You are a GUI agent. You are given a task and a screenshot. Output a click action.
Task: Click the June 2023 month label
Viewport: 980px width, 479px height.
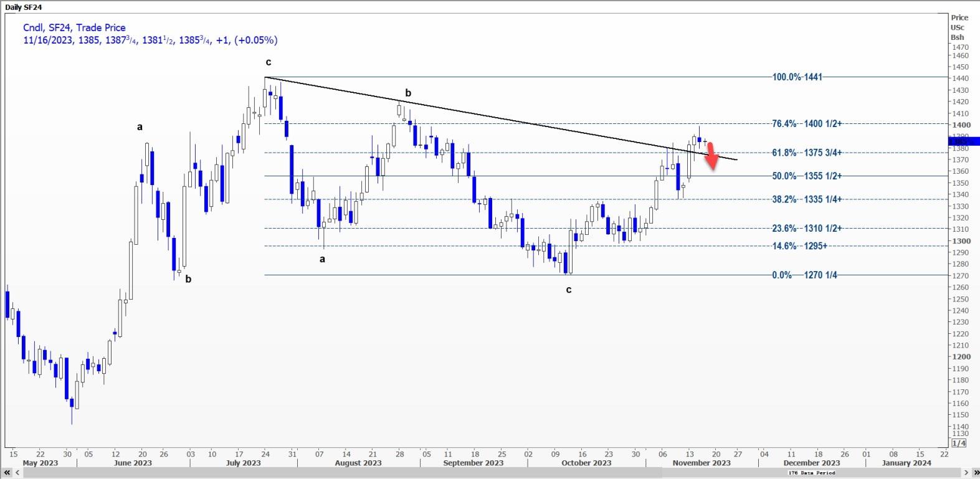(133, 463)
